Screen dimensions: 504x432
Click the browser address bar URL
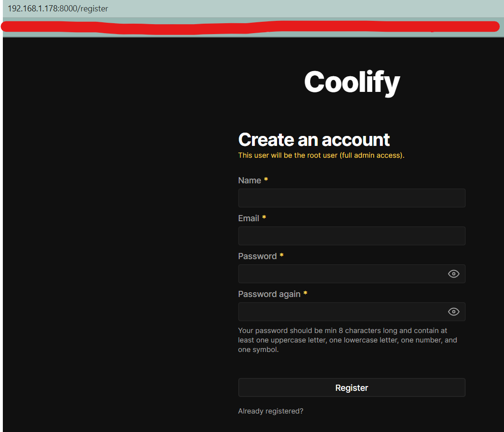(58, 9)
